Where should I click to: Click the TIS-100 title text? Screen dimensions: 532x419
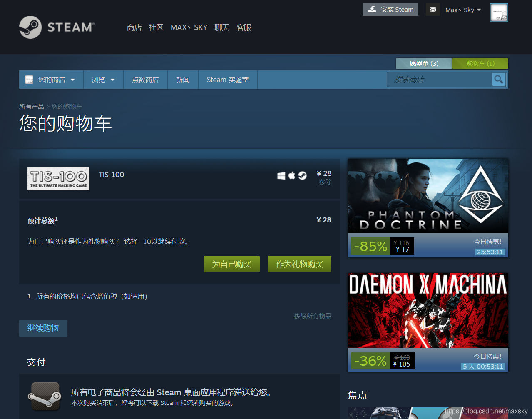click(x=111, y=175)
